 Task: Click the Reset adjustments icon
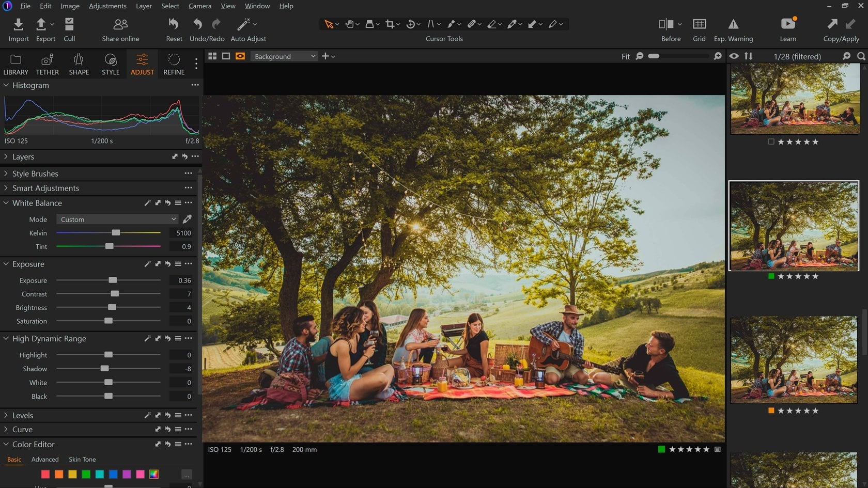tap(173, 24)
